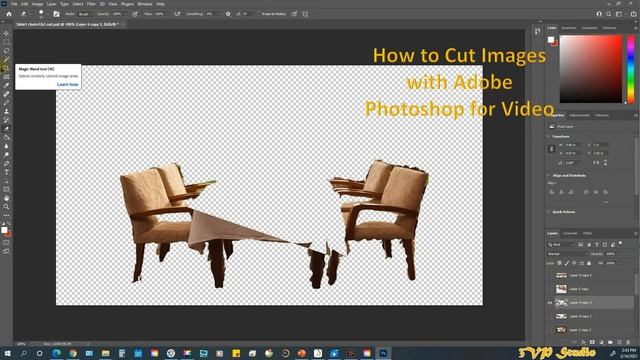The image size is (640, 360).
Task: Open smoothing options gear icon
Action: (x=228, y=14)
